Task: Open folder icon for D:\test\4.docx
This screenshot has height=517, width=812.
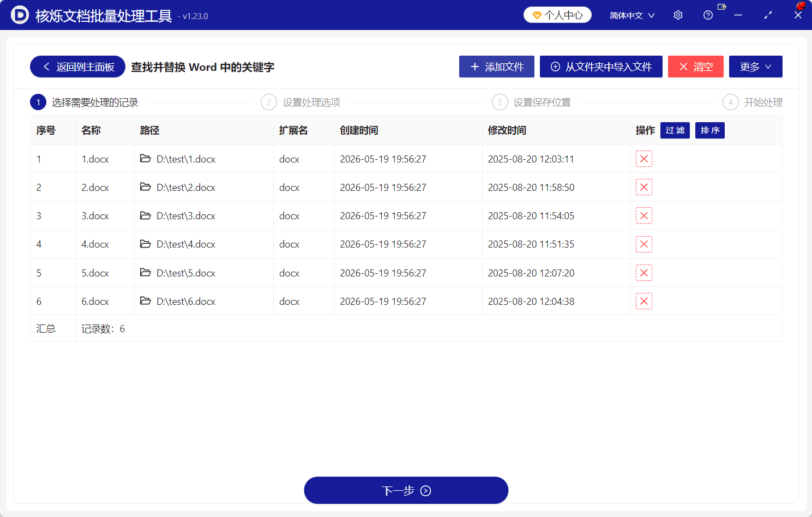Action: [x=146, y=244]
